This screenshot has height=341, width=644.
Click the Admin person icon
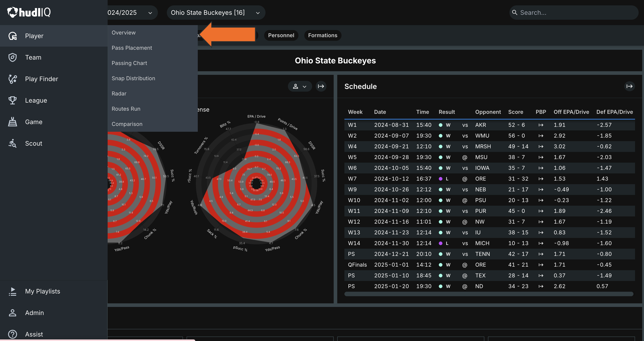pyautogui.click(x=13, y=313)
